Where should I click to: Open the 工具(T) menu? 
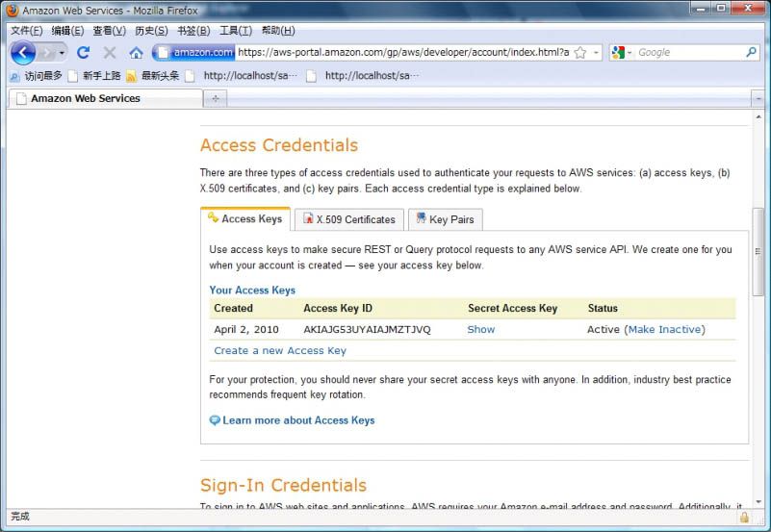(236, 31)
